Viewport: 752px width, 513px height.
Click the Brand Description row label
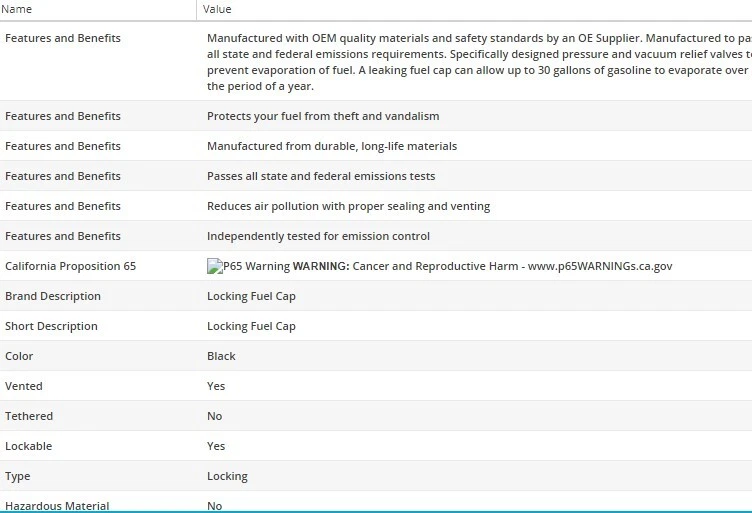point(53,296)
